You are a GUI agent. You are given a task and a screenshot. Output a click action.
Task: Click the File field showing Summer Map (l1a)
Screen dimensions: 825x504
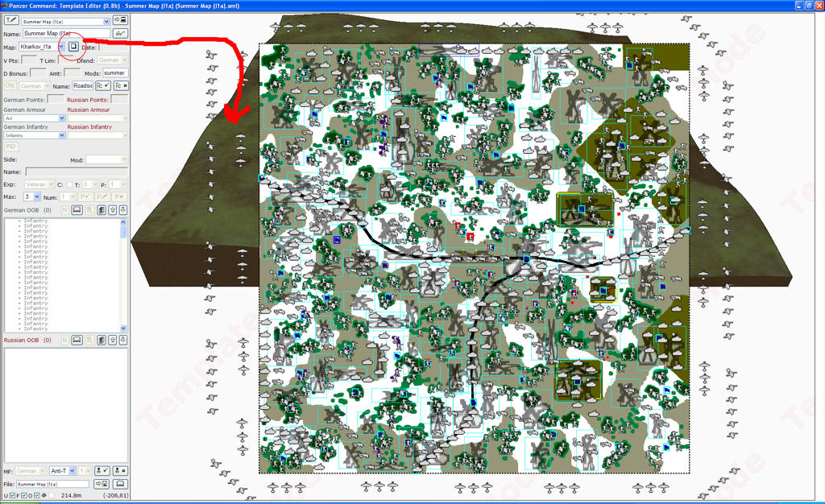pyautogui.click(x=52, y=484)
